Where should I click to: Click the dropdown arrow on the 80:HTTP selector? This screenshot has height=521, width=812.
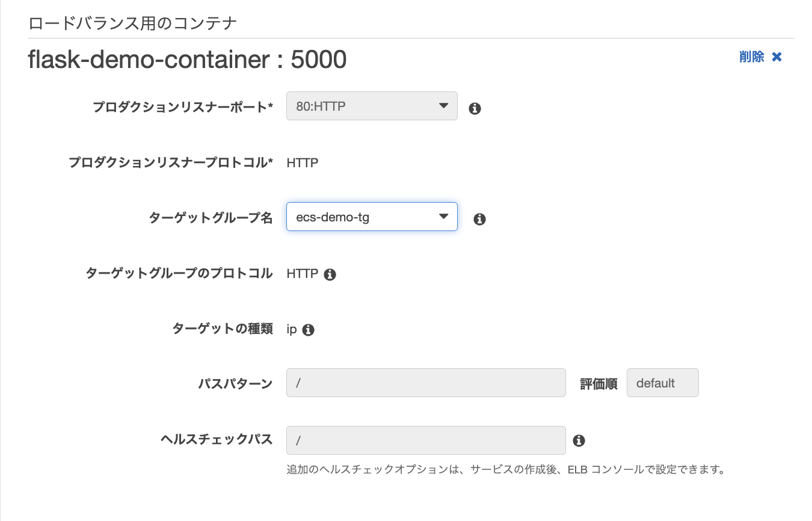[444, 106]
